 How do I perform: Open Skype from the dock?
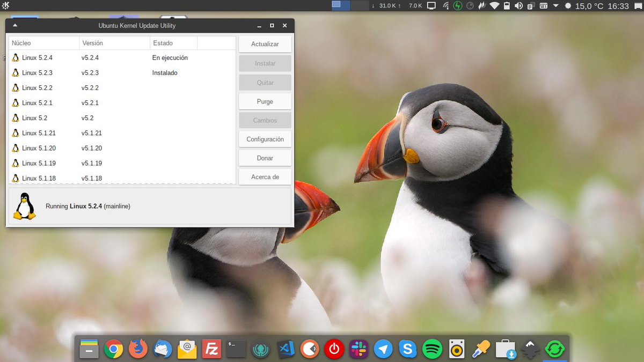(x=408, y=349)
